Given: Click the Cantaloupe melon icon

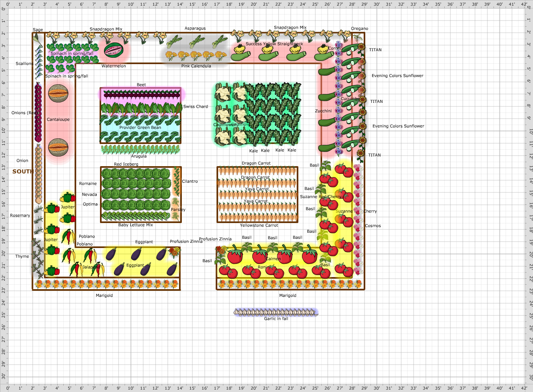Looking at the screenshot, I should point(59,93).
